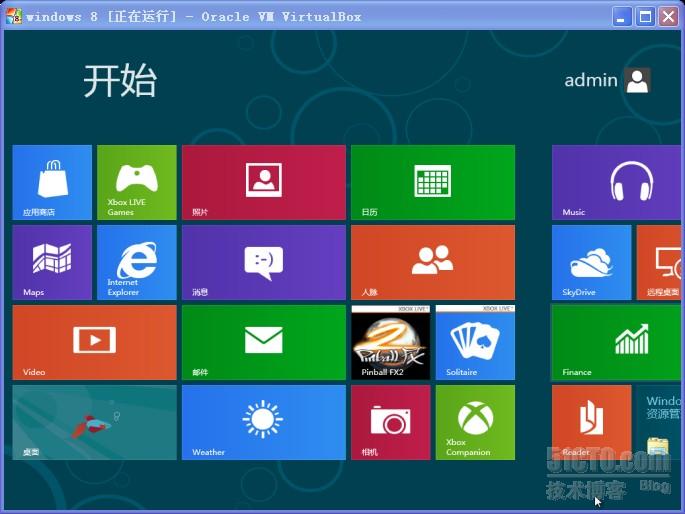Open the Music headphones tile
685x514 pixels.
tap(616, 183)
